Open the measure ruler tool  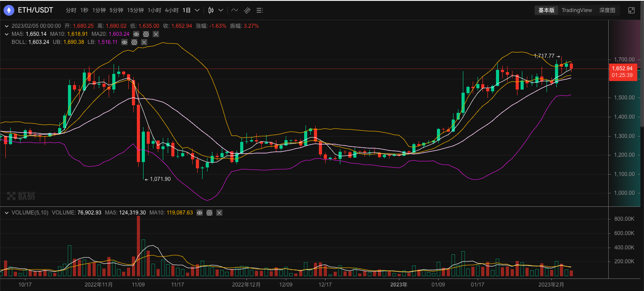click(x=247, y=10)
